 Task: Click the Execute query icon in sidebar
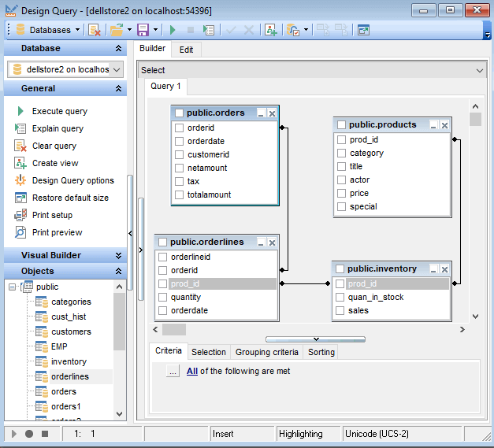pos(20,111)
